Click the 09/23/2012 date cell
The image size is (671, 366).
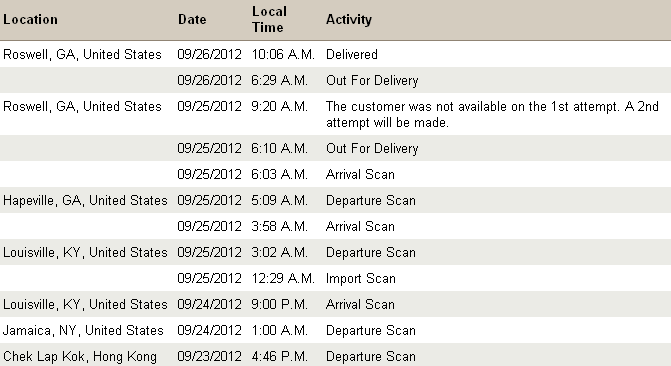coord(209,356)
